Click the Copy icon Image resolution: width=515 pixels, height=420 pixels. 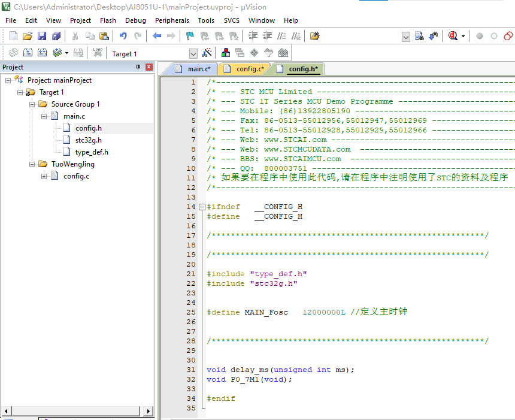click(x=90, y=36)
